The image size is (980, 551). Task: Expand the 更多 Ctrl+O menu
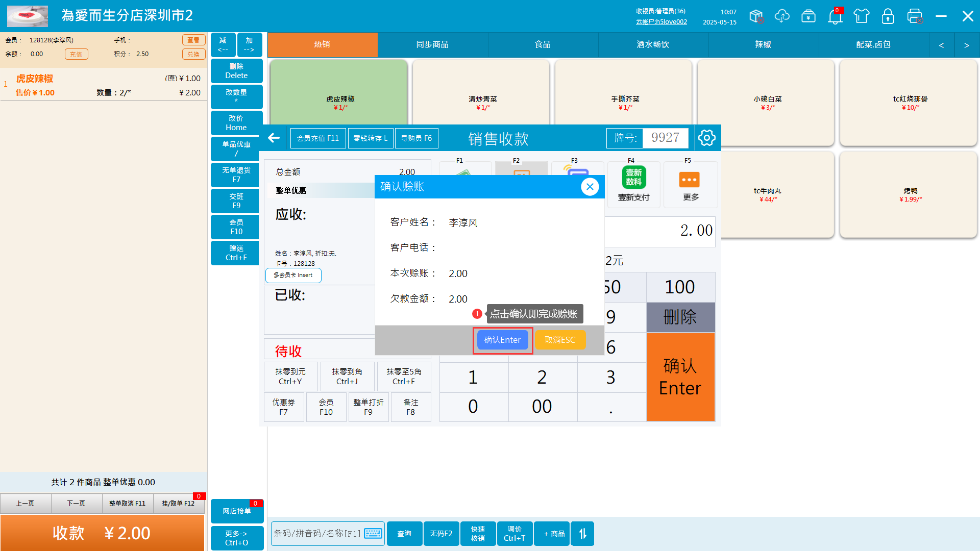(237, 538)
